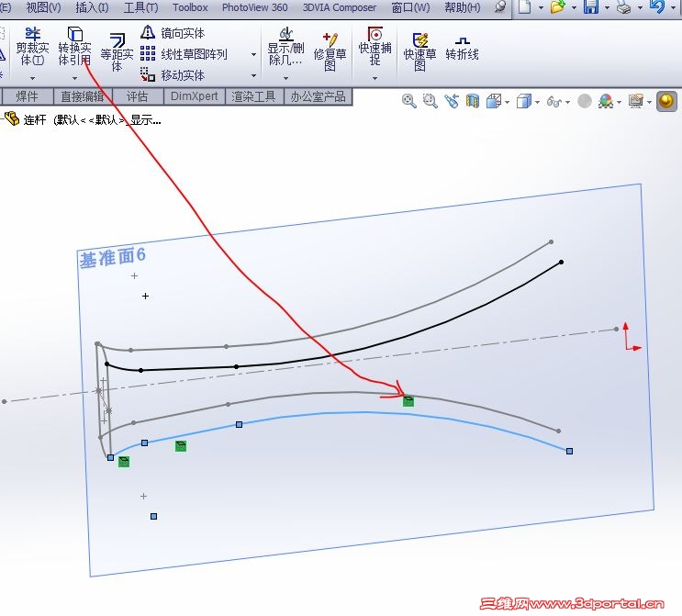The height and width of the screenshot is (616, 682).
Task: Open the 帮助(H) menu
Action: [x=463, y=7]
